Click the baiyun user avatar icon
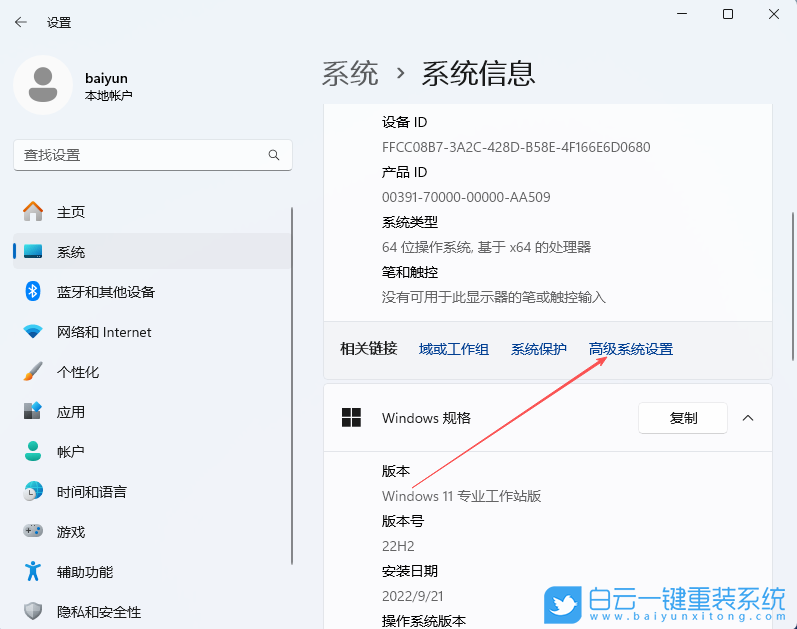 click(43, 85)
